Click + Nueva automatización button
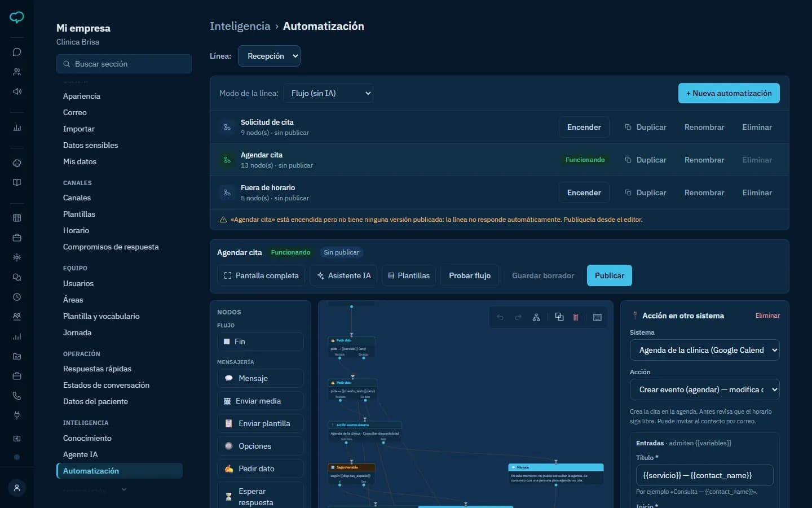The image size is (812, 508). tap(729, 93)
